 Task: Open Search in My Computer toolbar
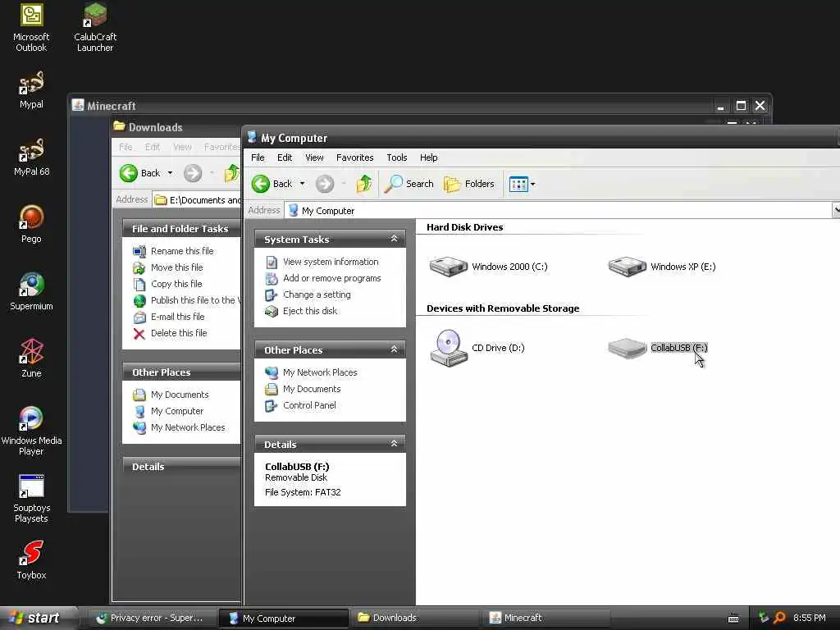(409, 184)
